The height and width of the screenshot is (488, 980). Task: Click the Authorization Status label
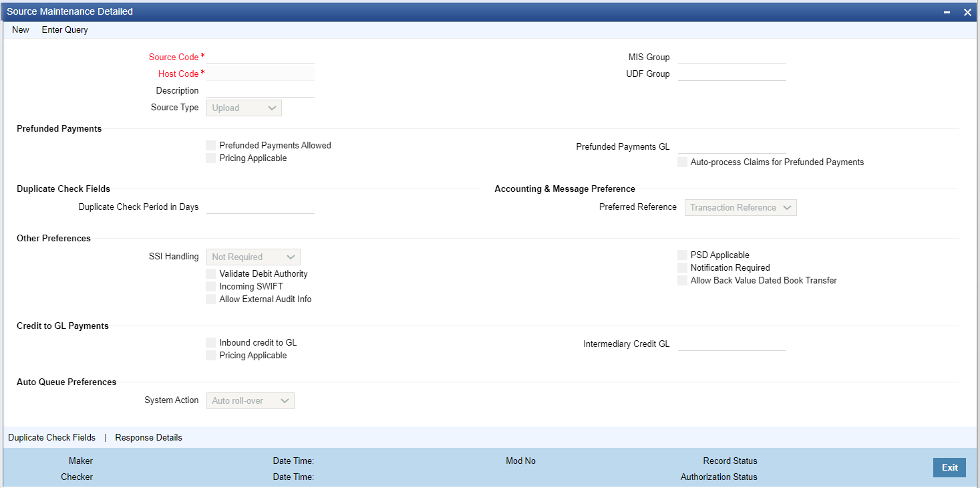[x=719, y=477]
